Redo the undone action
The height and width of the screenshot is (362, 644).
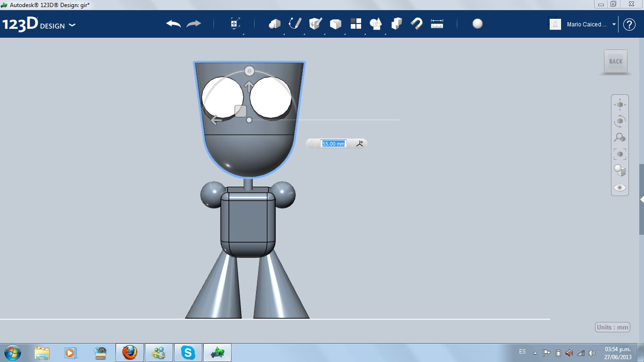point(194,24)
